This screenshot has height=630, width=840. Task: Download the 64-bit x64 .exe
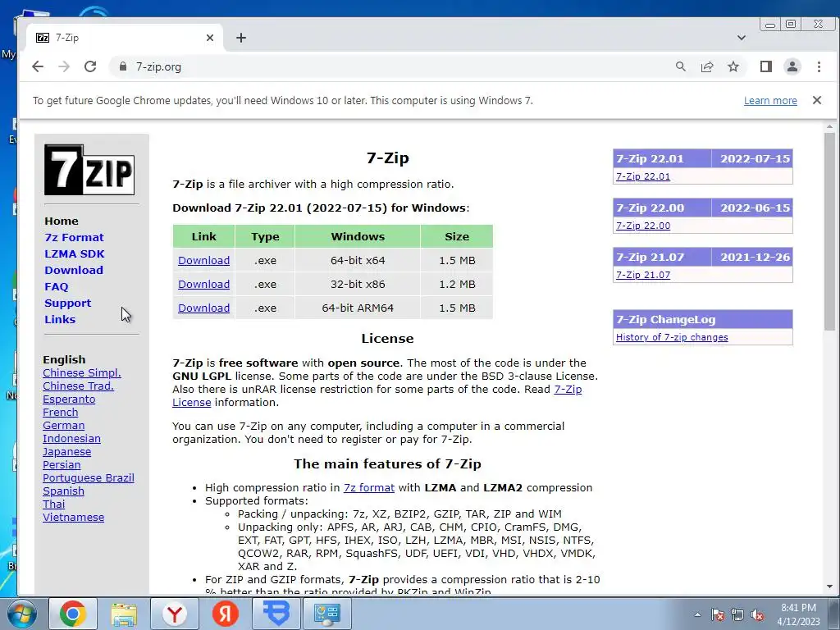(x=203, y=260)
